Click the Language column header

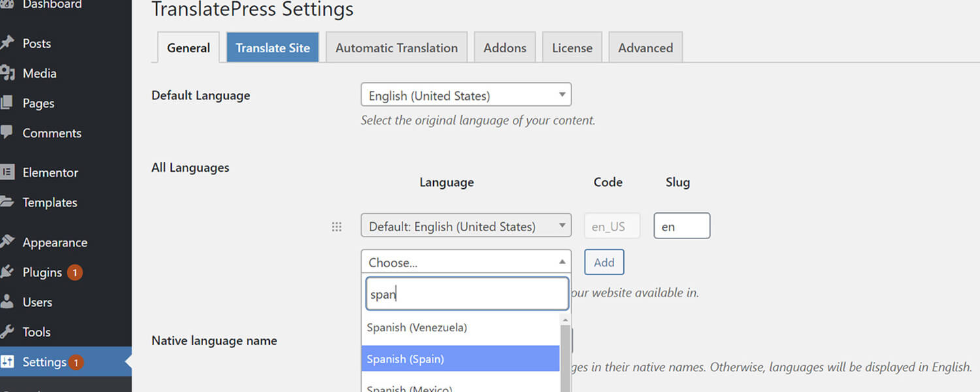point(446,182)
